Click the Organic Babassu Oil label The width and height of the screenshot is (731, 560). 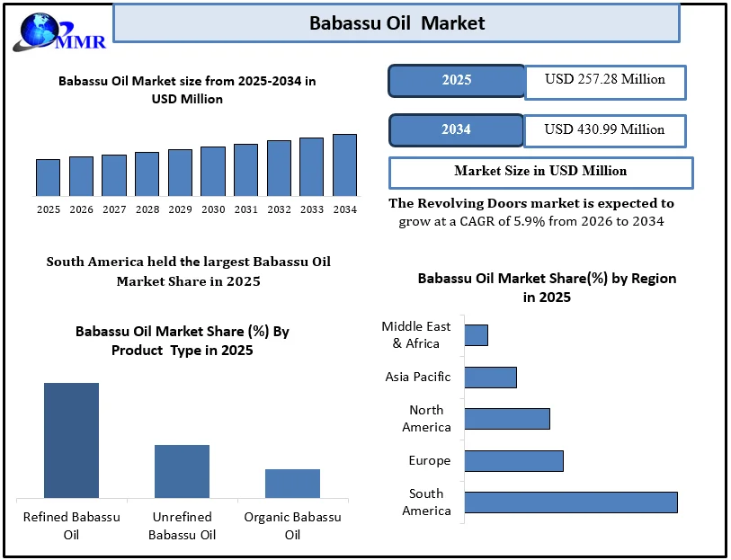[292, 526]
